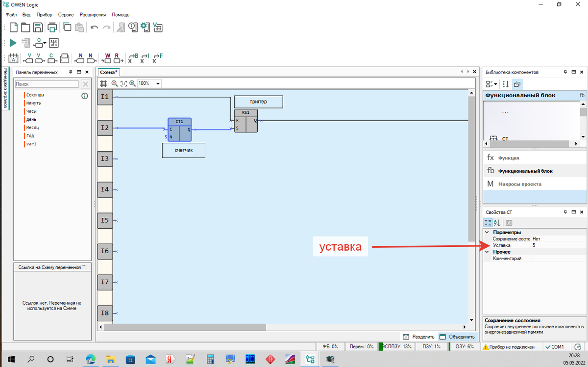Add variable output block (second V icon)
588x367 pixels.
[40, 58]
